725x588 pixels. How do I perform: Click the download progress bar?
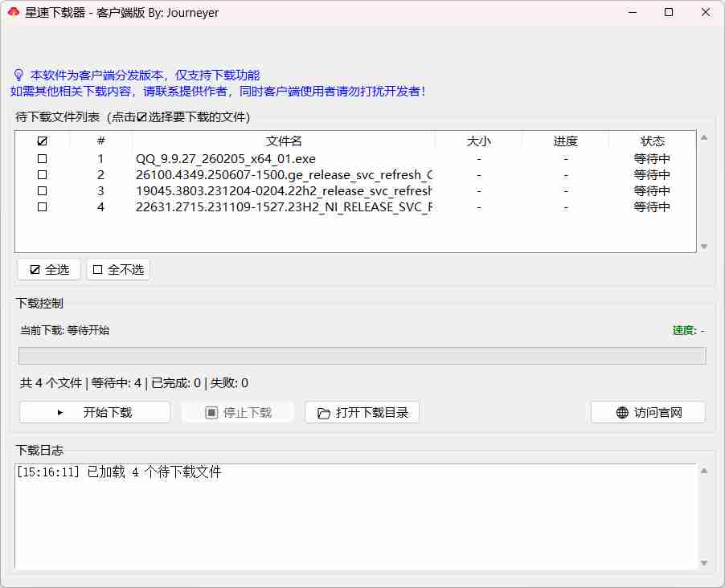[x=362, y=356]
